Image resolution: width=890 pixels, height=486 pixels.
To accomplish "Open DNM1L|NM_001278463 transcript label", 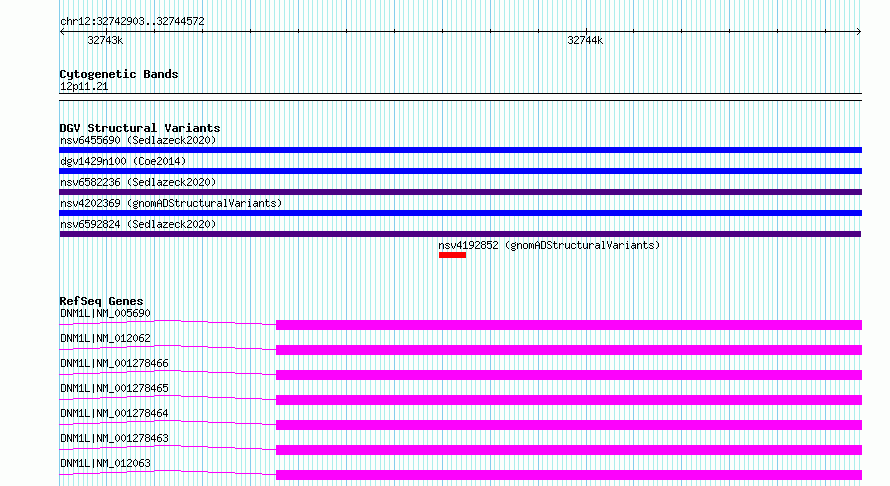I will pos(114,438).
